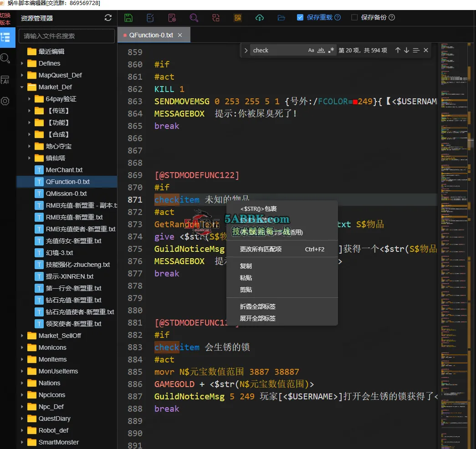Toggle the 保存重载 checkbox

pyautogui.click(x=300, y=17)
